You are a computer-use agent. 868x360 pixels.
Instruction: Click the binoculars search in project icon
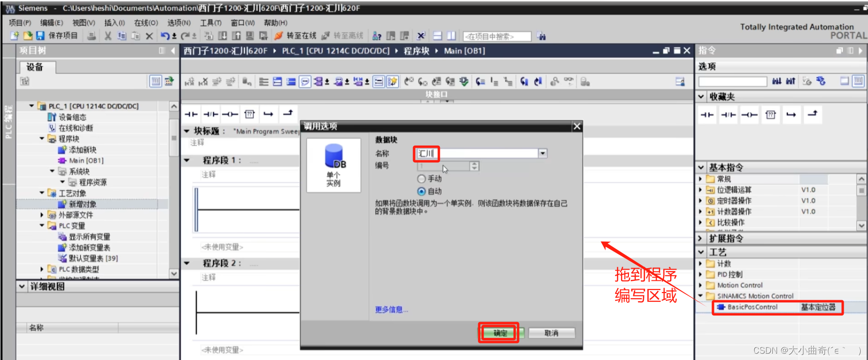[541, 36]
